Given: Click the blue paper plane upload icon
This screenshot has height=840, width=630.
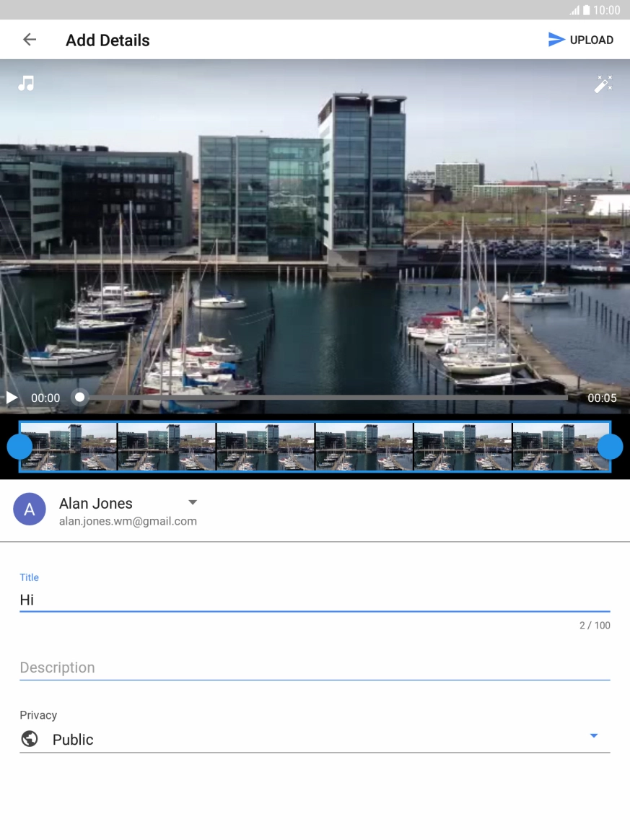Looking at the screenshot, I should click(555, 40).
